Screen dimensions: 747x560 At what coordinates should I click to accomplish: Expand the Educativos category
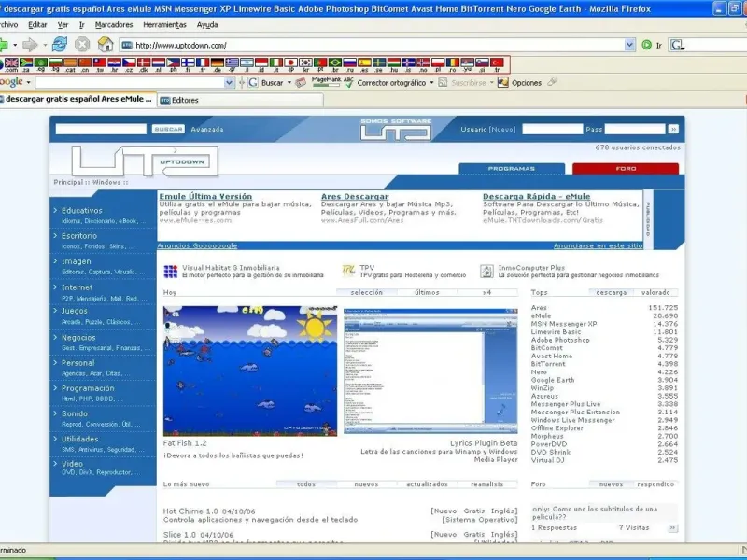82,210
